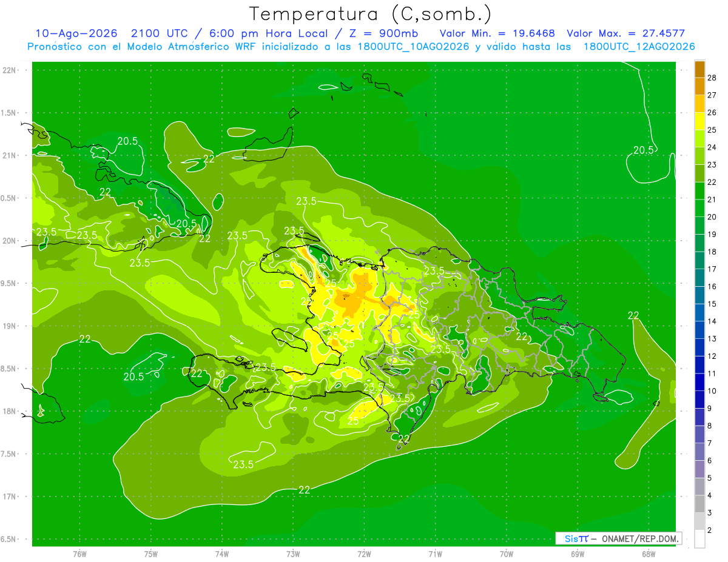728x562 pixels.
Task: Select the blue colorbar swatch between 13 and 14
Action: pos(700,330)
